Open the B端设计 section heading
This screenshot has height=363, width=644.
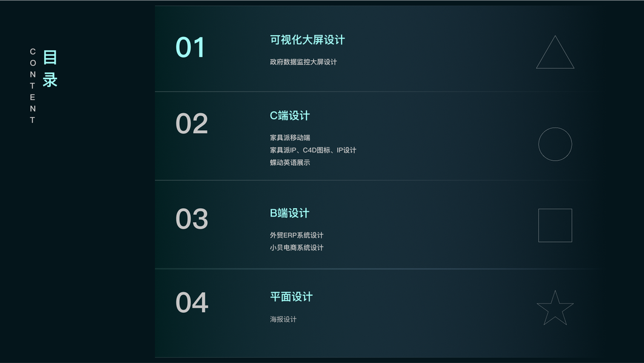pyautogui.click(x=290, y=213)
